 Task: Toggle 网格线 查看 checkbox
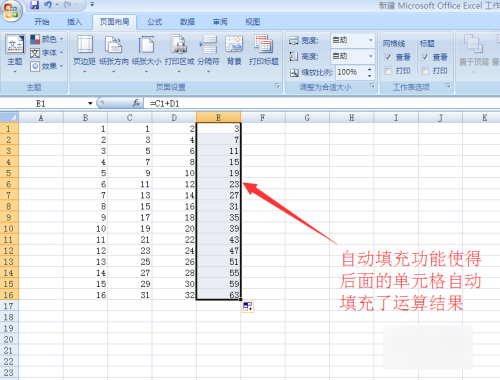pyautogui.click(x=388, y=57)
